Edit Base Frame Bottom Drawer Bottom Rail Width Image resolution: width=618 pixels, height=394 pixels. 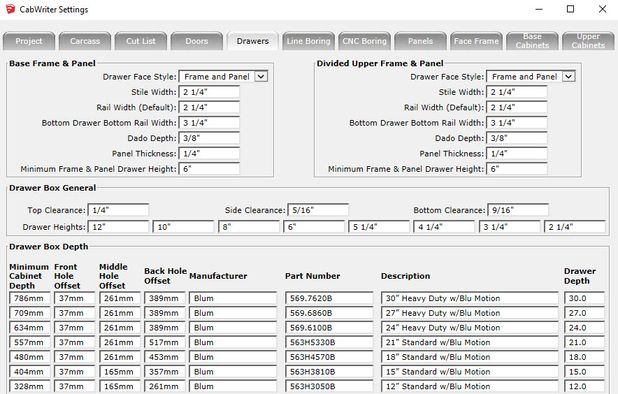pos(209,123)
